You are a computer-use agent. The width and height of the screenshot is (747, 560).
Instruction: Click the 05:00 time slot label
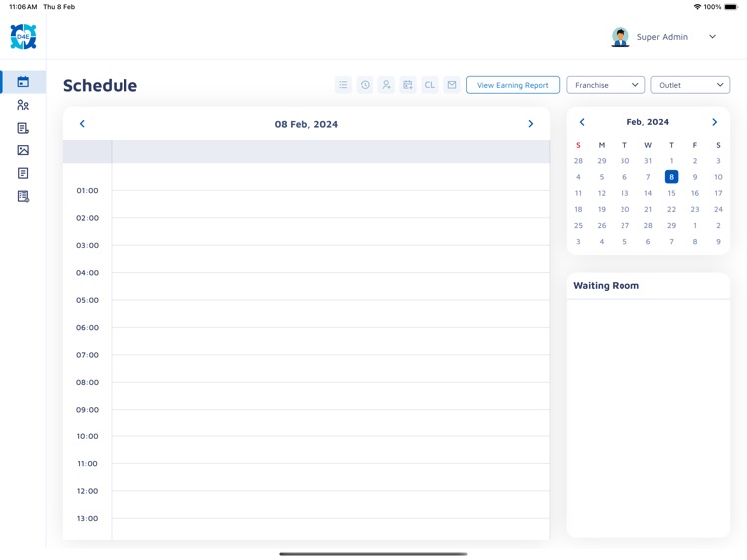click(88, 300)
